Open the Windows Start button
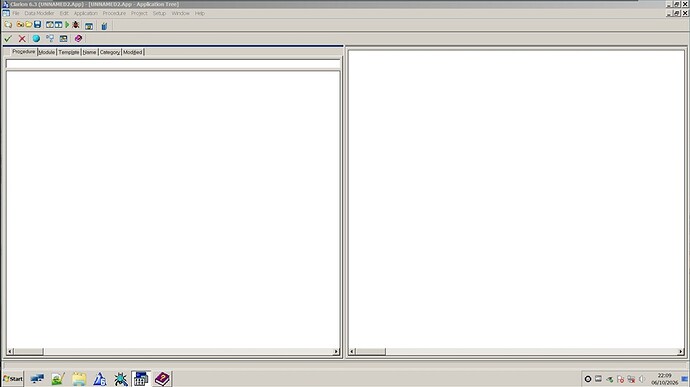The width and height of the screenshot is (690, 387). (x=13, y=379)
